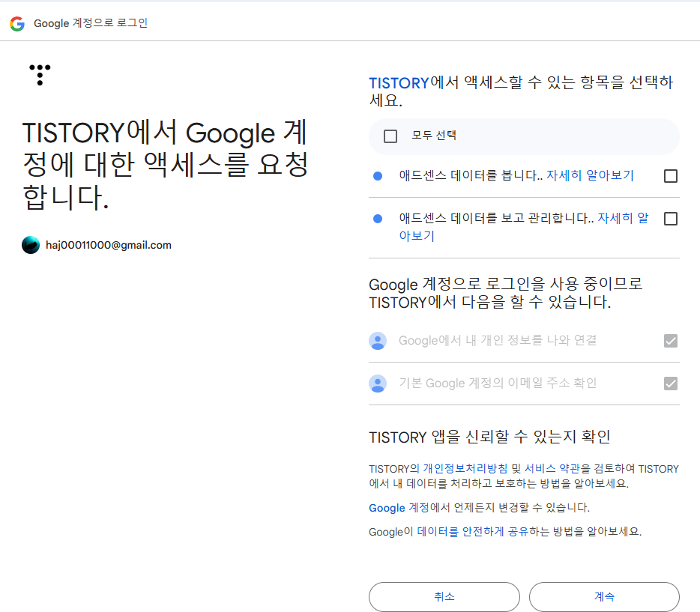700x612 pixels.
Task: Click 'Google에서 내 개인 정보를 나와 연결' text
Action: (498, 340)
